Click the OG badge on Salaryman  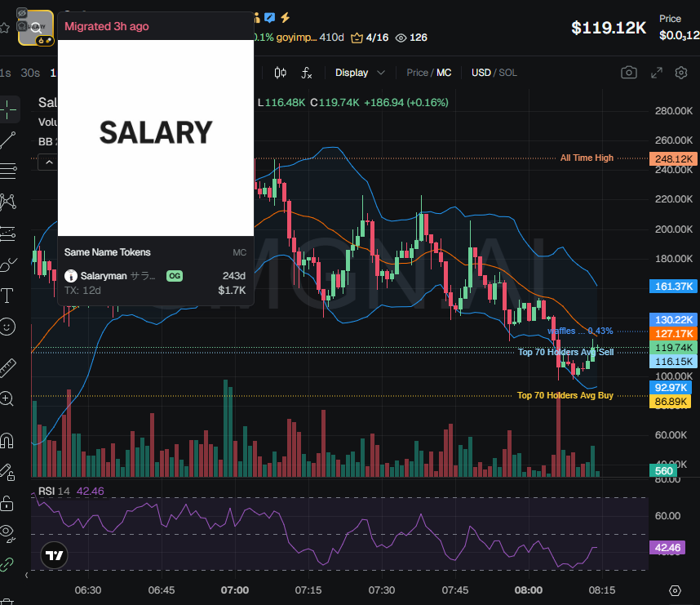tap(175, 276)
